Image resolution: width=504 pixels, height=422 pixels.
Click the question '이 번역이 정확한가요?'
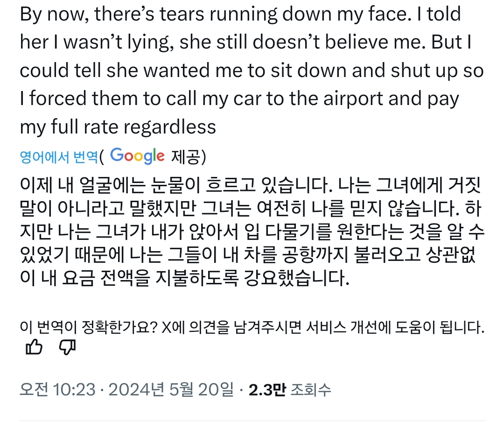88,327
